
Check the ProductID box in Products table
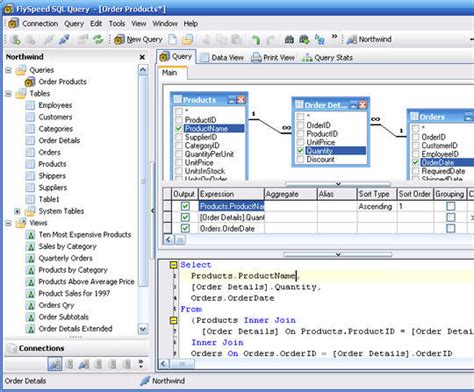tap(179, 120)
